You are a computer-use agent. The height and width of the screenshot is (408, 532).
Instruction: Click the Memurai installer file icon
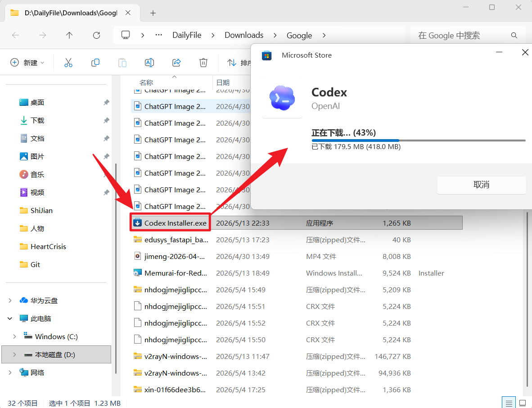tap(137, 273)
